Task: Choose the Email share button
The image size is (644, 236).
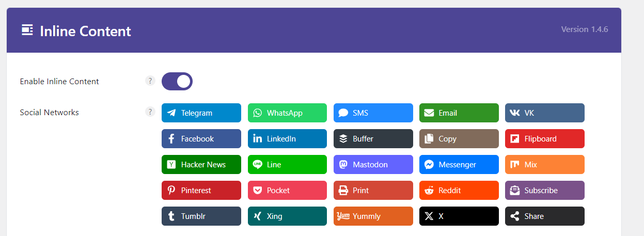Action: pyautogui.click(x=459, y=113)
